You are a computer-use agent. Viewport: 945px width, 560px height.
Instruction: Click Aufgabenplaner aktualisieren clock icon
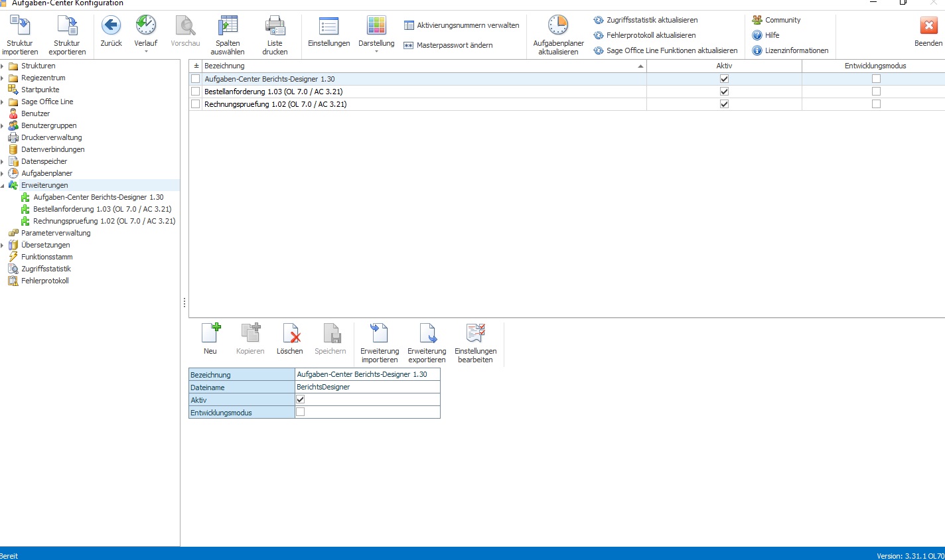coord(558,26)
